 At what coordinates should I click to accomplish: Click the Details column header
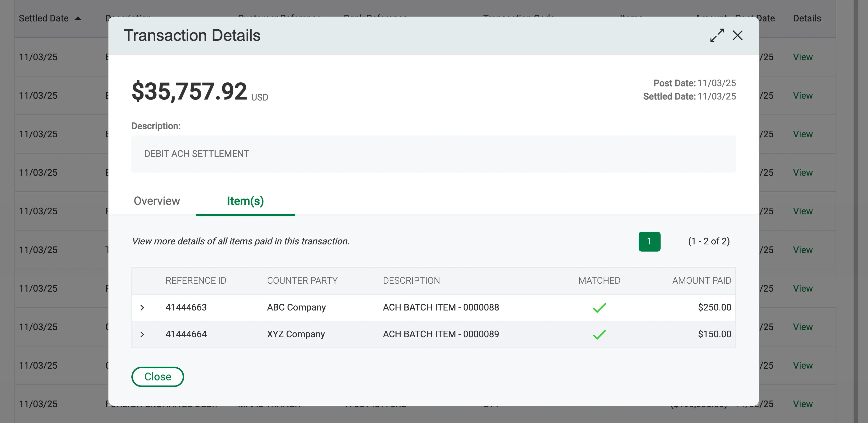pyautogui.click(x=807, y=18)
